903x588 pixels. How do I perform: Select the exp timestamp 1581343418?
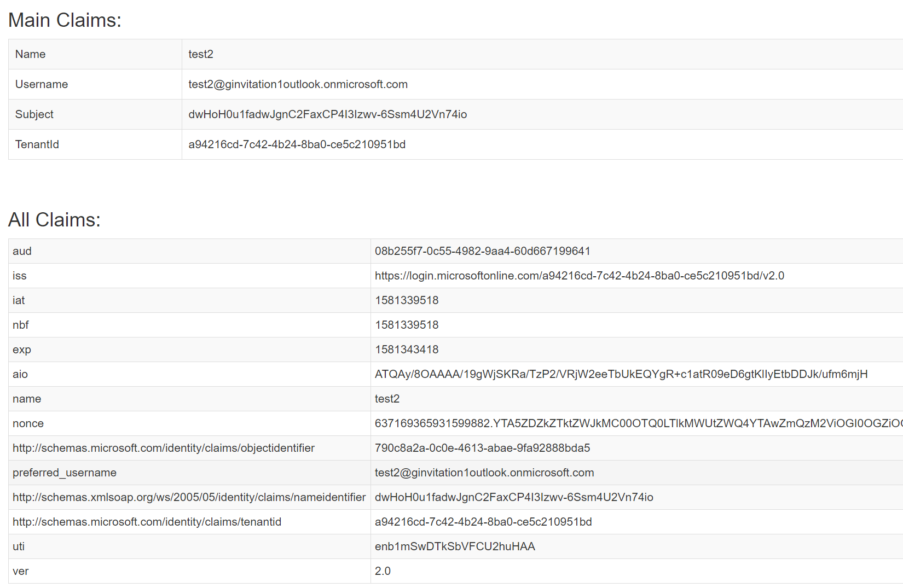tap(407, 350)
